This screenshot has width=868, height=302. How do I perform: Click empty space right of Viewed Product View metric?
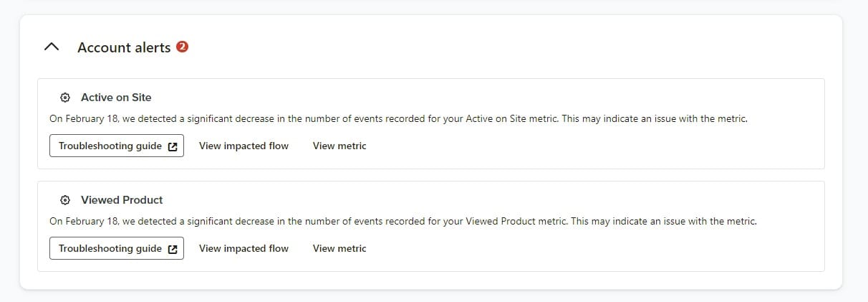point(573,248)
